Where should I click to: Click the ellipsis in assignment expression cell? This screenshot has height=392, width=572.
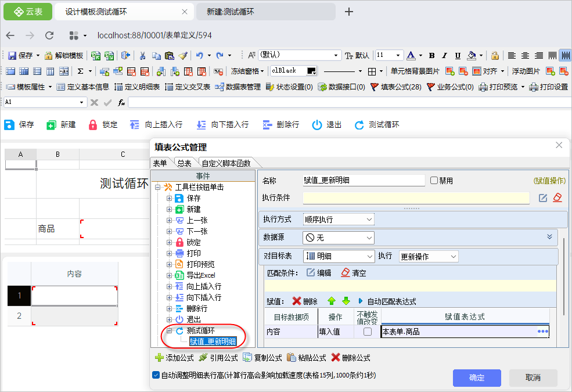(x=542, y=332)
